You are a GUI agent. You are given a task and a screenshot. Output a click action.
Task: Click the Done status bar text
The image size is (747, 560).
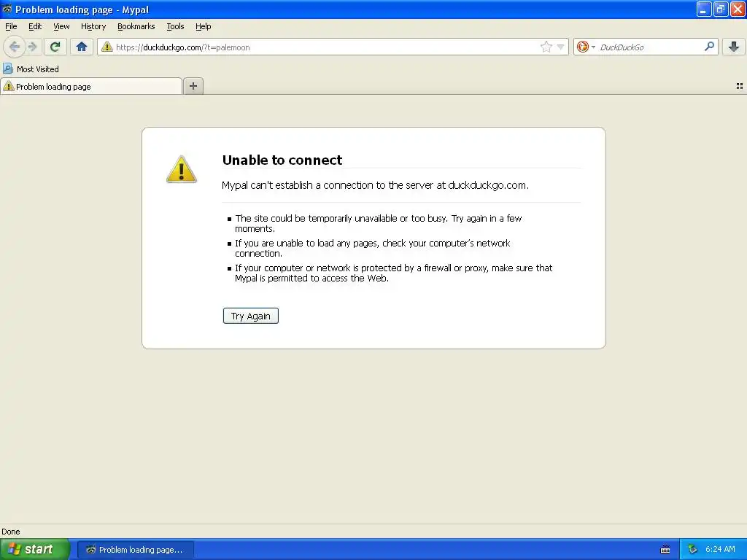pyautogui.click(x=11, y=532)
